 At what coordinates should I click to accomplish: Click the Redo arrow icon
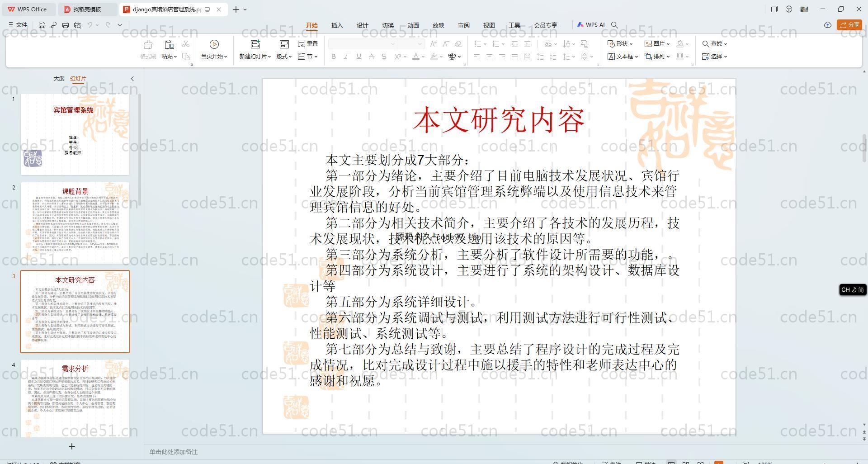[108, 25]
